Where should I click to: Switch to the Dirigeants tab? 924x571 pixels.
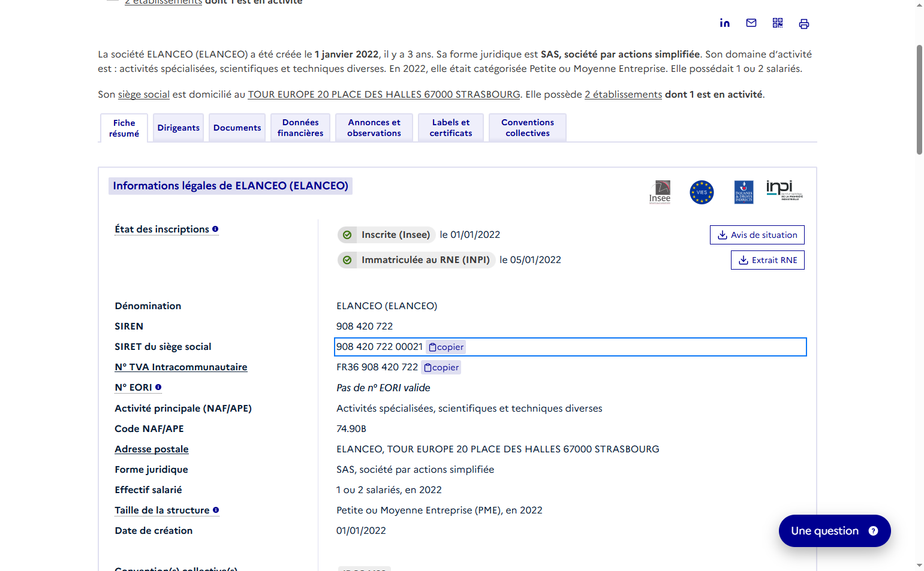179,128
